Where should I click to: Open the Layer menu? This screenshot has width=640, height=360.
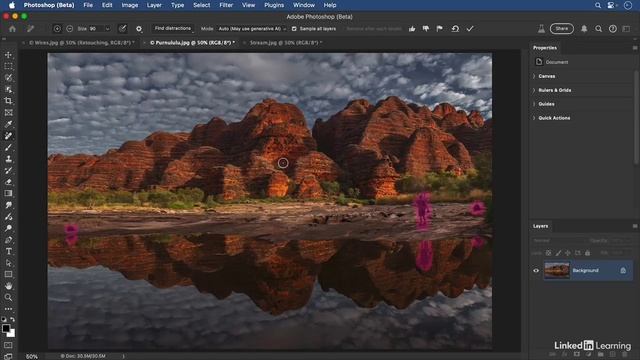click(154, 5)
